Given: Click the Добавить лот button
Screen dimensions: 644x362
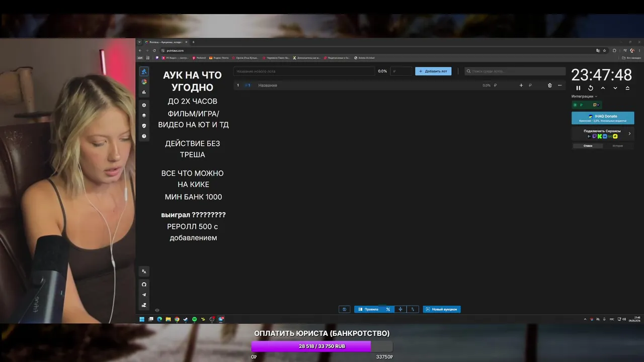Looking at the screenshot, I should (x=433, y=71).
